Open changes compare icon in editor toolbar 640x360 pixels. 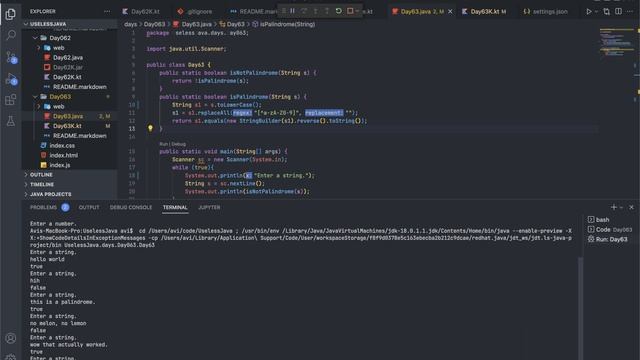pyautogui.click(x=607, y=11)
